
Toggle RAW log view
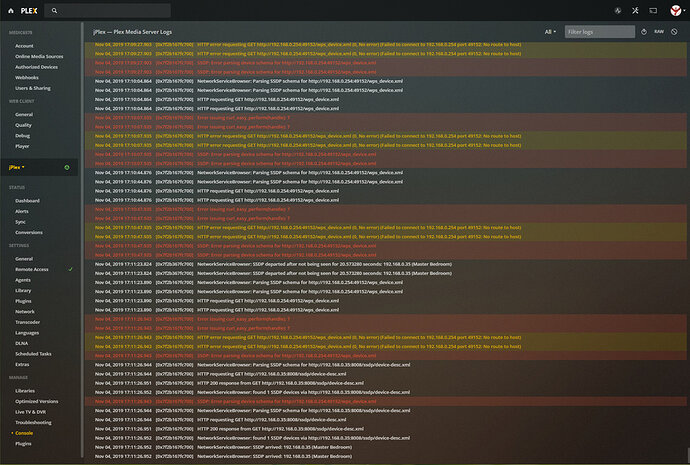coord(659,32)
